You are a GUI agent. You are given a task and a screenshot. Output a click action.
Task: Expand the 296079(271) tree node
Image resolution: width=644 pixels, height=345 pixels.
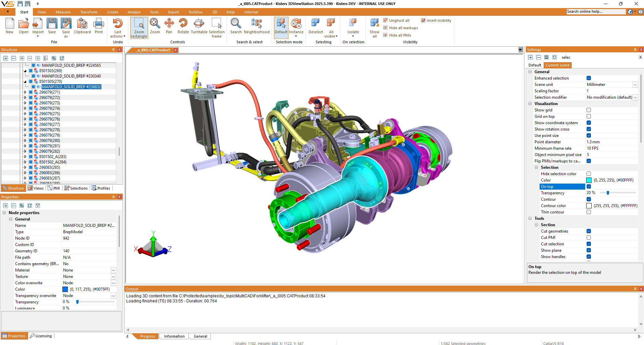point(25,92)
